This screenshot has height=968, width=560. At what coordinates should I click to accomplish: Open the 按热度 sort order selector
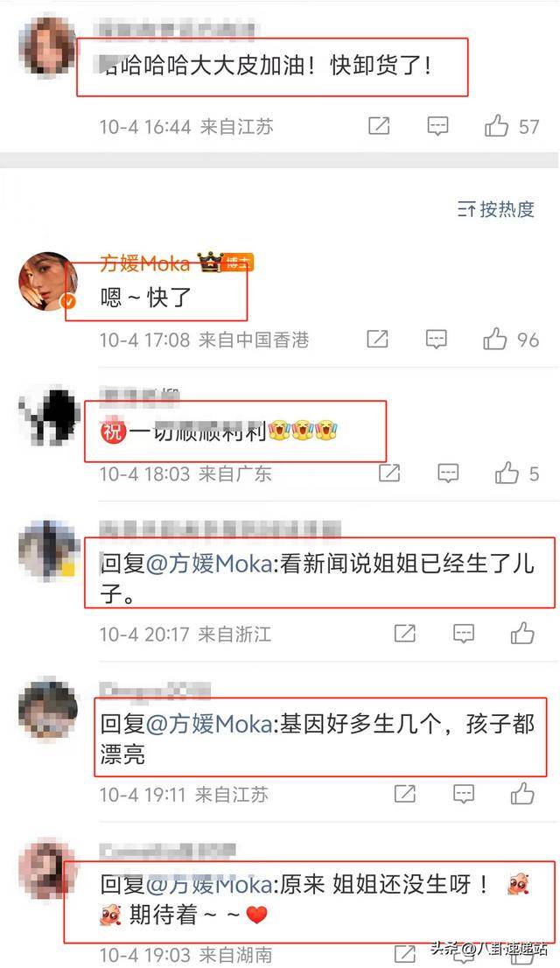point(496,209)
